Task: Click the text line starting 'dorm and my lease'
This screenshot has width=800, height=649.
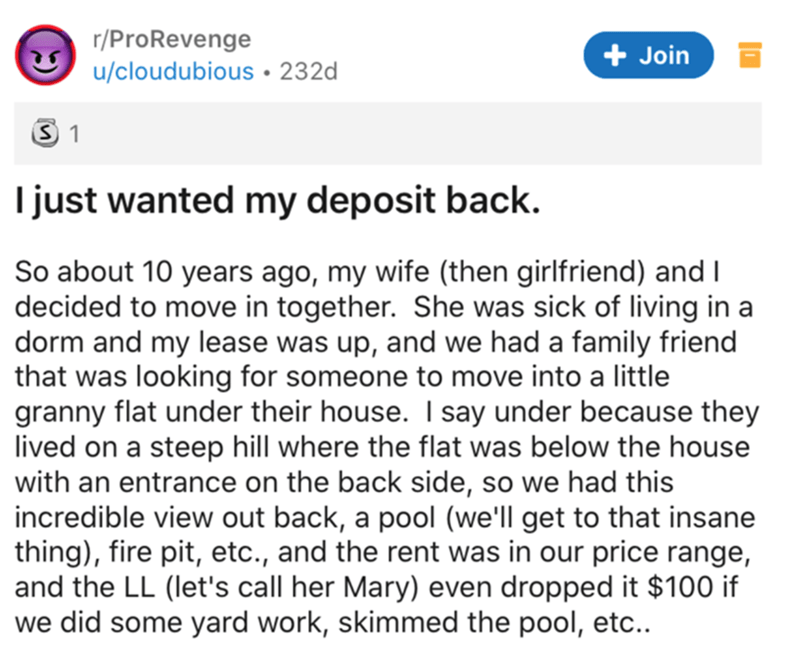Action: [x=376, y=342]
